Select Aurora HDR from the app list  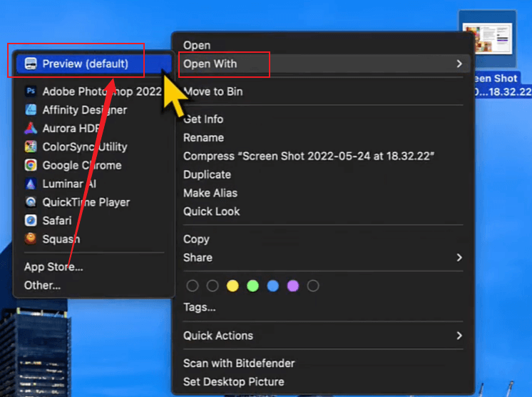[94, 129]
